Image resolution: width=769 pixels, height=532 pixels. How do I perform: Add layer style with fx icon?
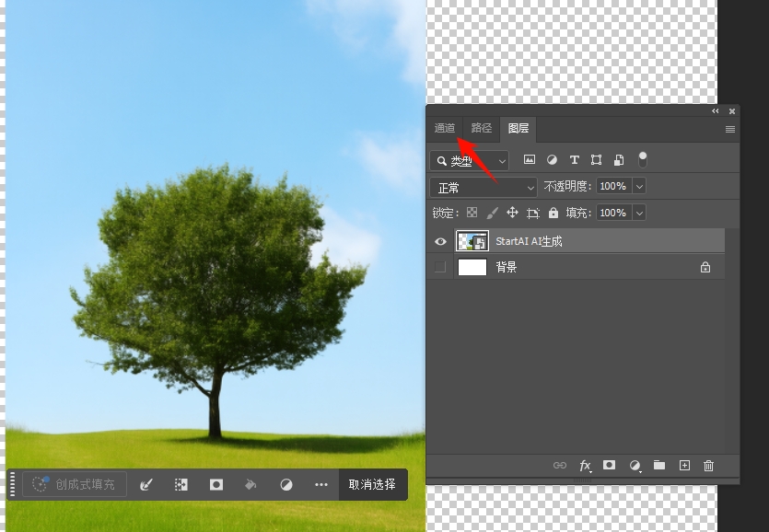point(585,466)
